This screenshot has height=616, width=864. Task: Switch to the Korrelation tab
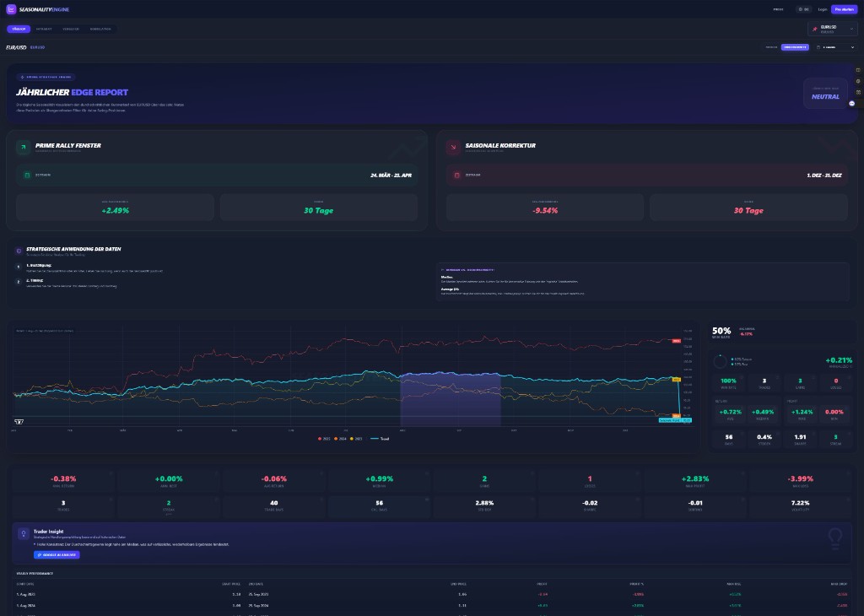point(100,29)
